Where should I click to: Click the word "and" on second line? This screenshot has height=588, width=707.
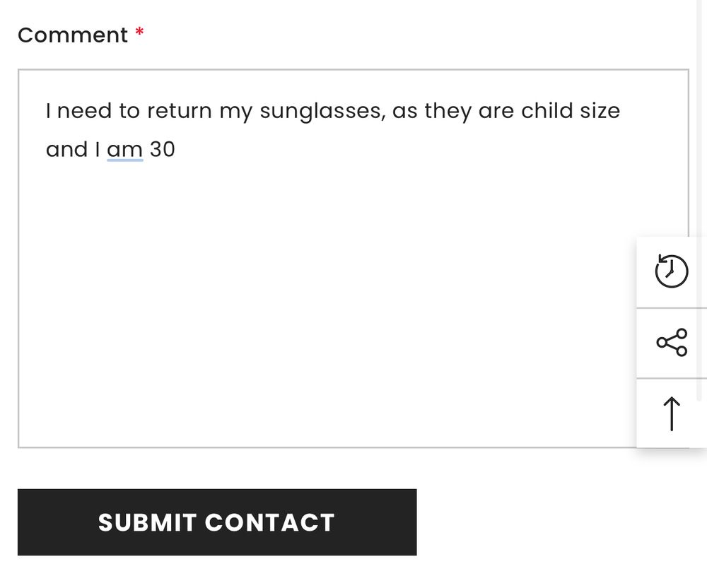click(x=66, y=150)
